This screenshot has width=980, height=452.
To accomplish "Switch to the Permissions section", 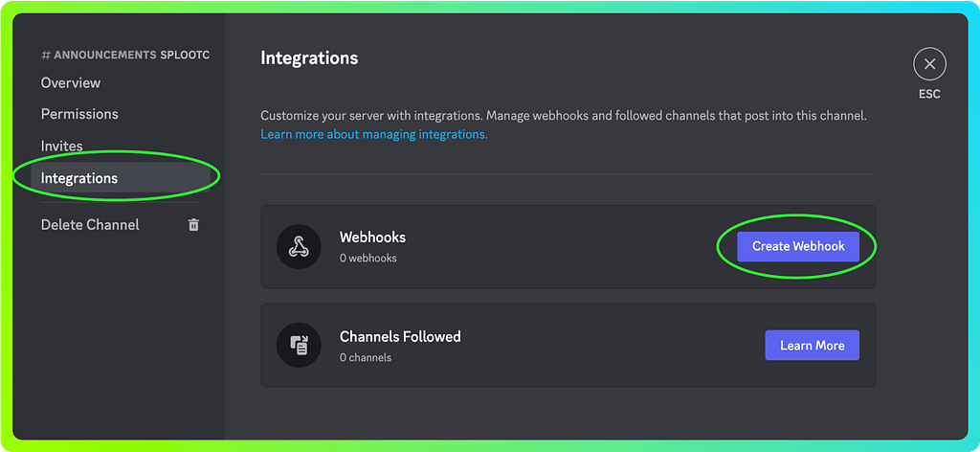I will pyautogui.click(x=79, y=114).
